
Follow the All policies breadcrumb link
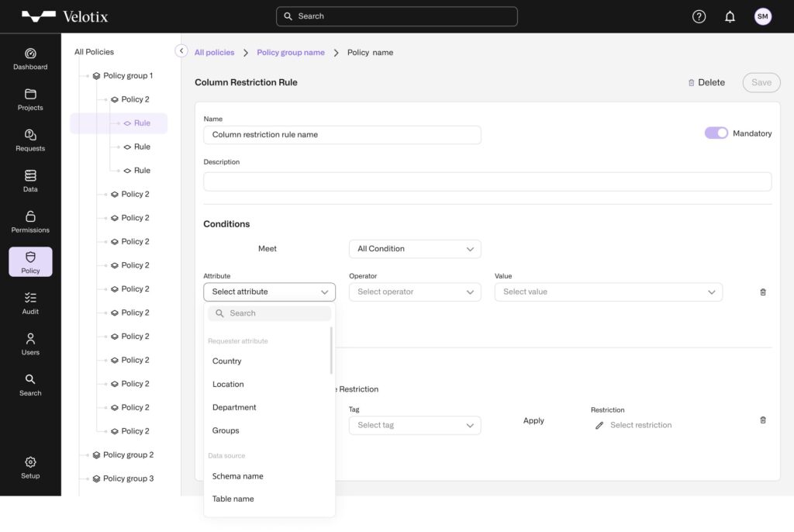pos(214,53)
